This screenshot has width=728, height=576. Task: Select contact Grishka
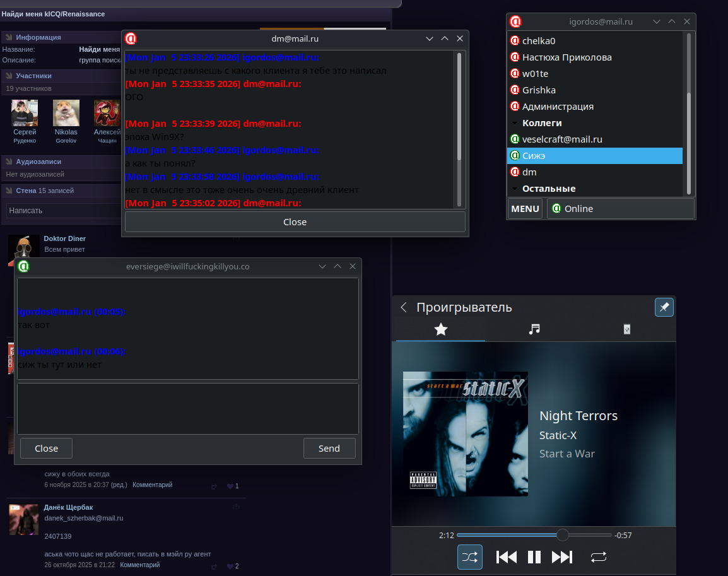tap(595, 90)
